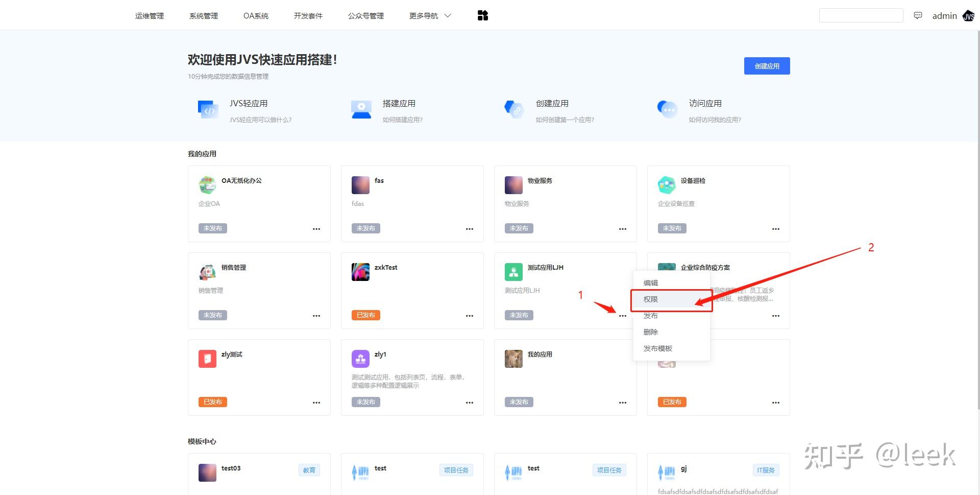
Task: Open the three-dot menu on zly测试
Action: pyautogui.click(x=316, y=403)
